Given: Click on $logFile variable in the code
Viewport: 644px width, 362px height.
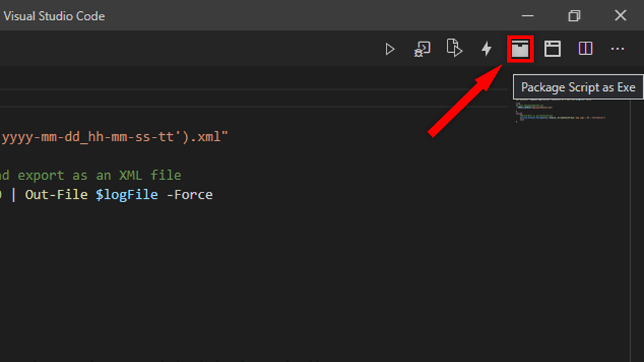Looking at the screenshot, I should pos(126,195).
